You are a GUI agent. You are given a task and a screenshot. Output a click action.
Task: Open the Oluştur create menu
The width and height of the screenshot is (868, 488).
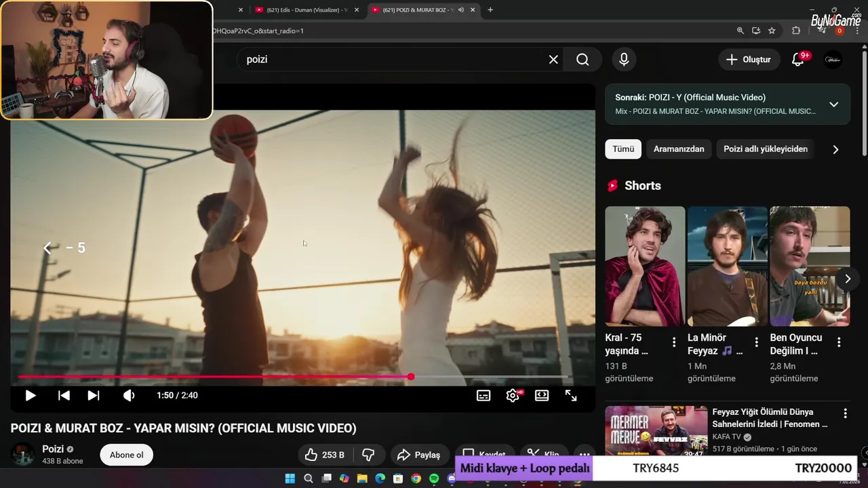(748, 60)
